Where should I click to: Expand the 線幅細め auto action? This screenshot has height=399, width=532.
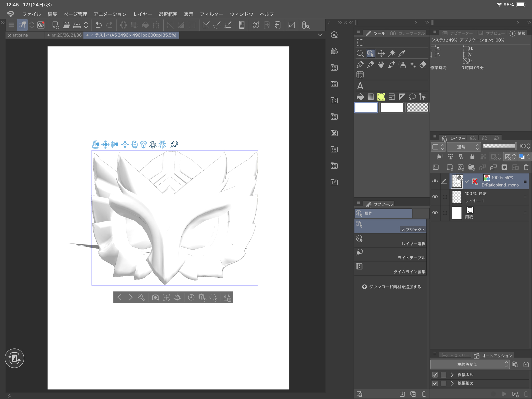(x=452, y=383)
